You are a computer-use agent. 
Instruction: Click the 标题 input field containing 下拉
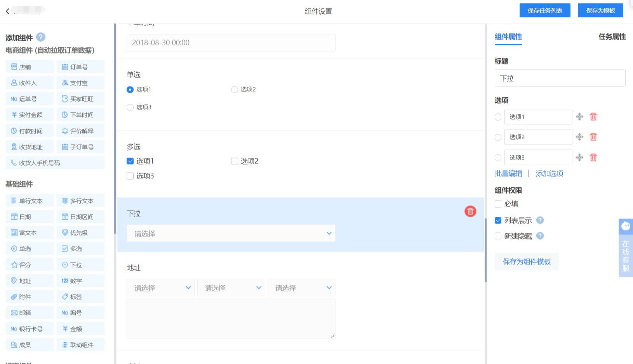click(560, 78)
